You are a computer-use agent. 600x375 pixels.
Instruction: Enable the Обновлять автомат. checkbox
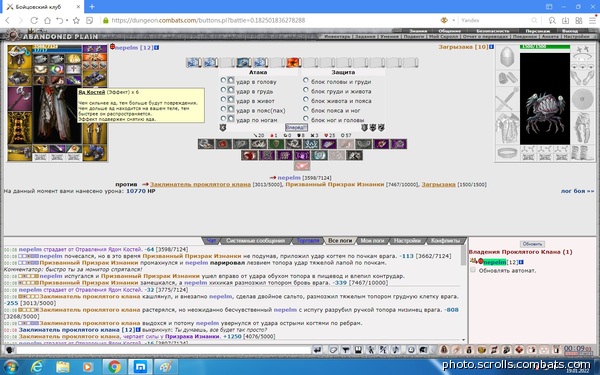coord(473,270)
